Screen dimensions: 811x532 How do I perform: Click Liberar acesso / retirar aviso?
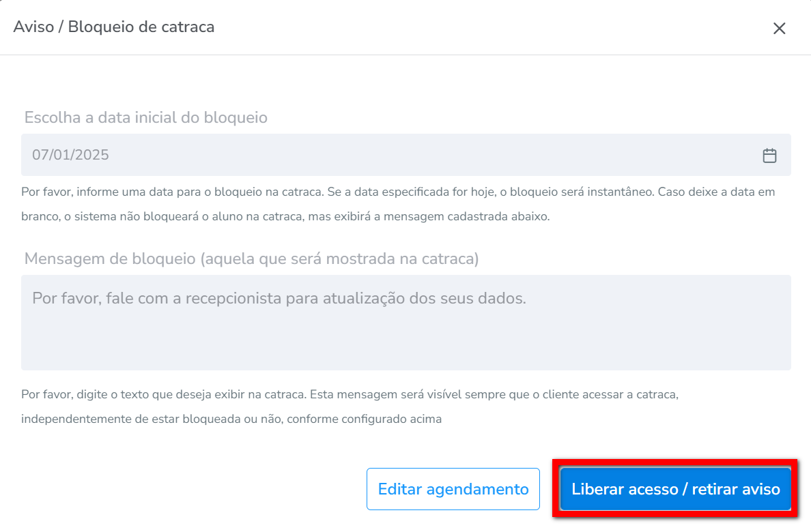[x=675, y=489]
